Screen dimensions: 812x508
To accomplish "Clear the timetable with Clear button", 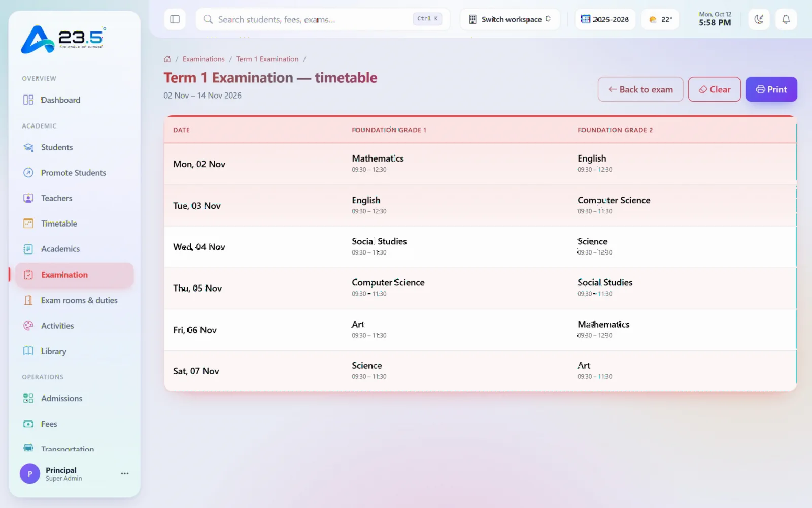I will (714, 89).
